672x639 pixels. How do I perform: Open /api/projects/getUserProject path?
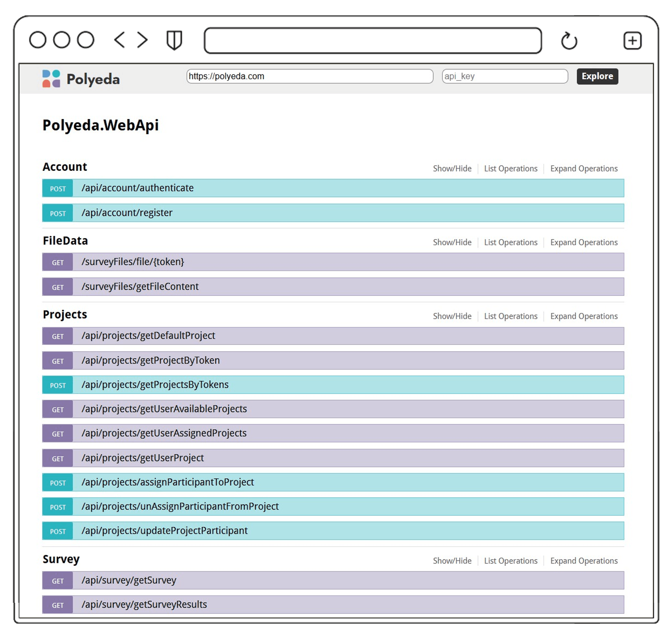tap(143, 458)
